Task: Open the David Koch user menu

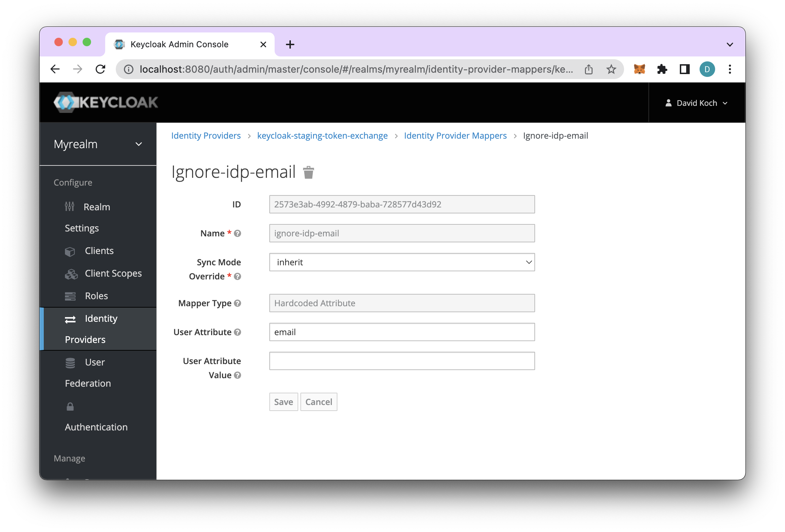Action: [696, 103]
